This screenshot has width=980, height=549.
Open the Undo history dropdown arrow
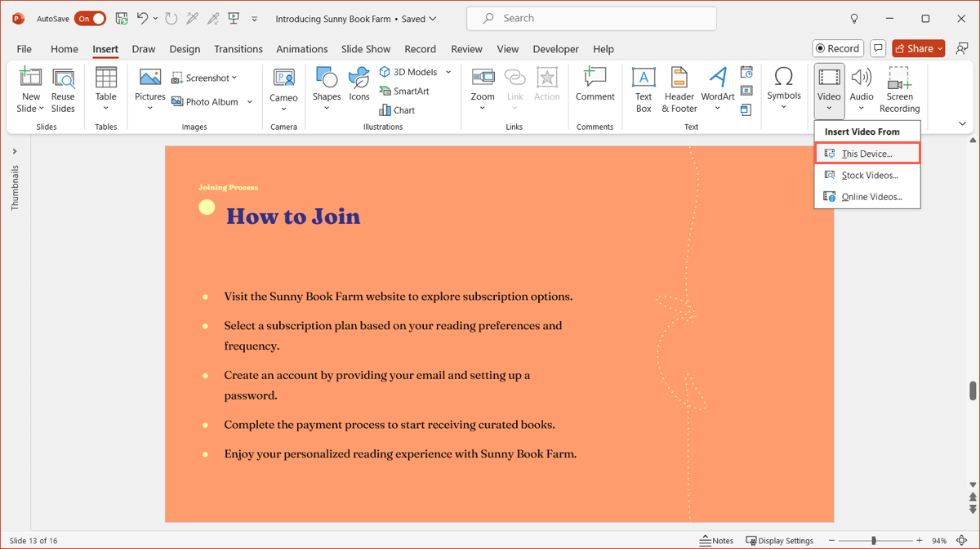click(155, 18)
